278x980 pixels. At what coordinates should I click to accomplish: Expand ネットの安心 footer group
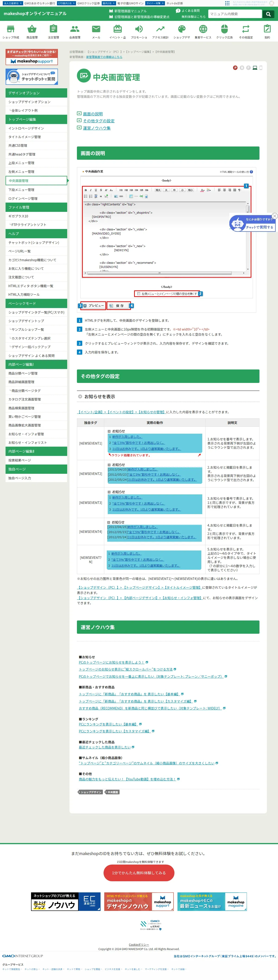[32, 969]
